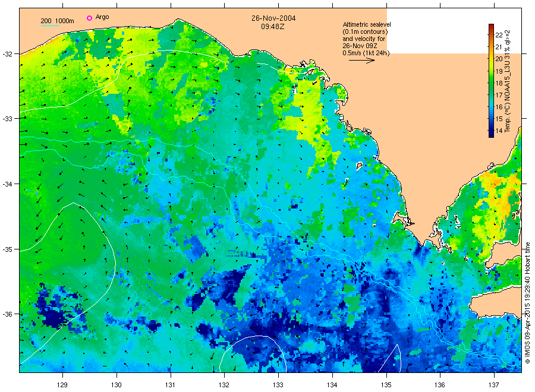
Task: Click the color bar label '21'
Action: (499, 47)
